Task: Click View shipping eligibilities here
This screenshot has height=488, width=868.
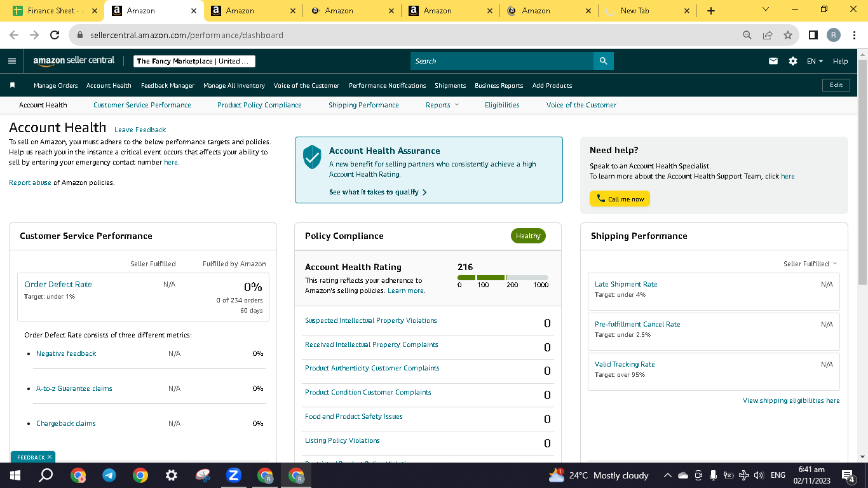Action: (x=791, y=400)
